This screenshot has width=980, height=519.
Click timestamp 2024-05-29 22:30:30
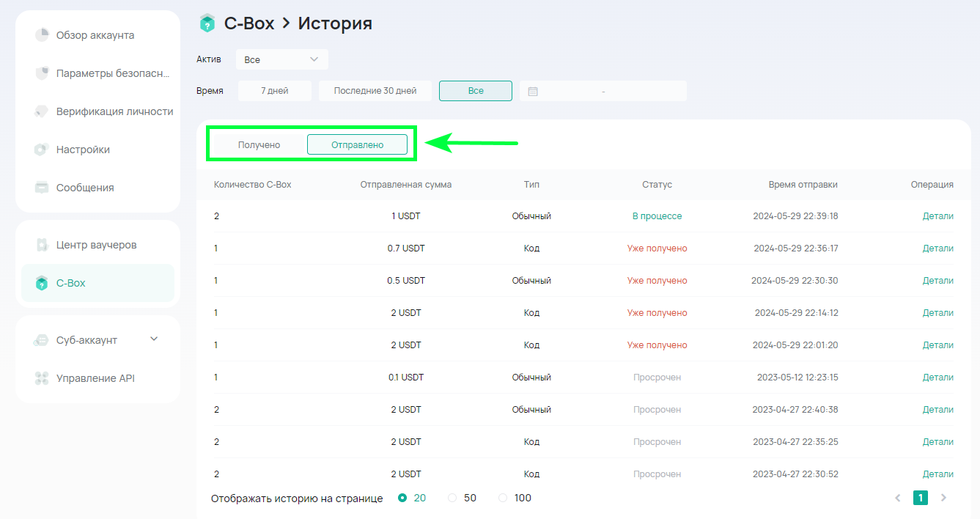tap(795, 281)
